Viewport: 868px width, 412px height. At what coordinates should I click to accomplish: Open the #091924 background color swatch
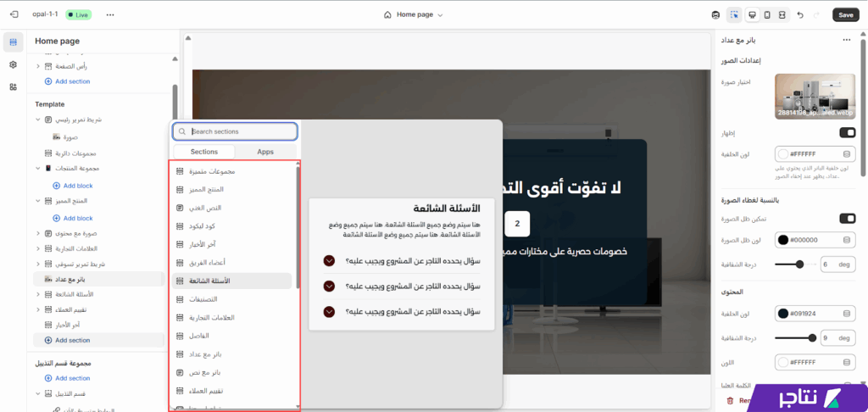coord(783,314)
